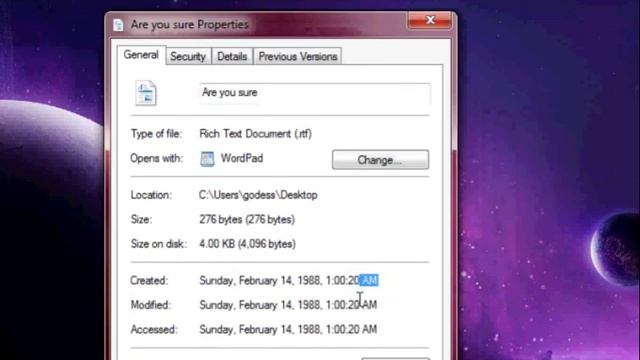Screen dimensions: 640x360
Task: Click the 'Opens with:' label
Action: [157, 158]
